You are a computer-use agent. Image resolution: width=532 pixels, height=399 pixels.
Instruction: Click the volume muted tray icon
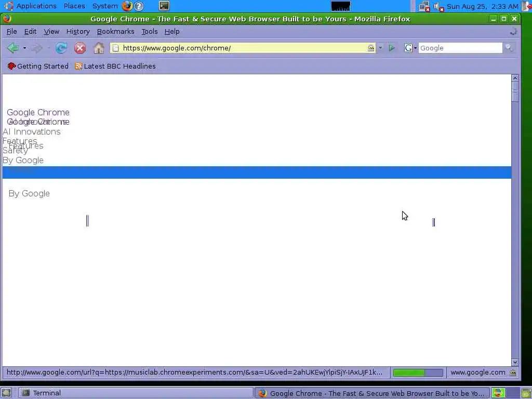[438, 6]
